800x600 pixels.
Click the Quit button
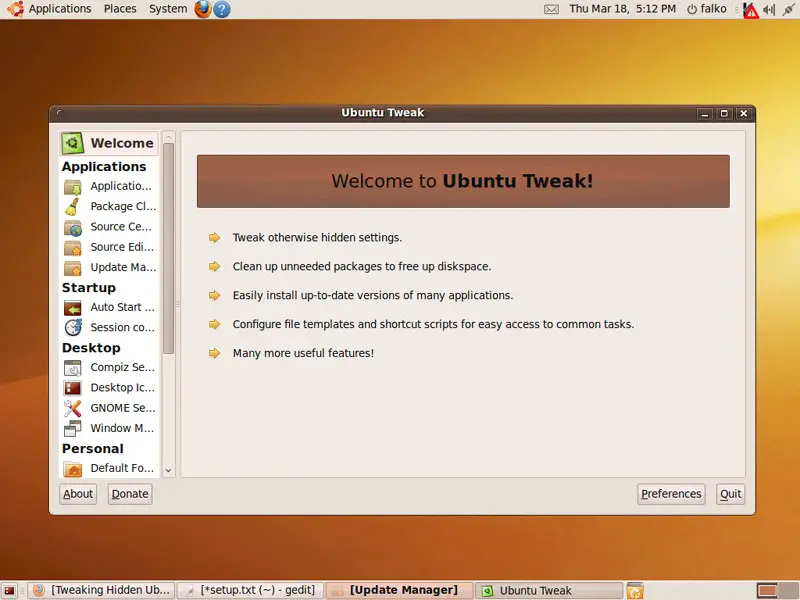[x=731, y=494]
